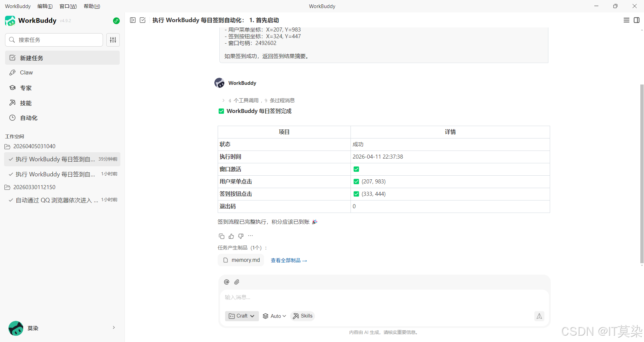Click the WorkBuddy logo icon
The image size is (644, 342).
[10, 21]
